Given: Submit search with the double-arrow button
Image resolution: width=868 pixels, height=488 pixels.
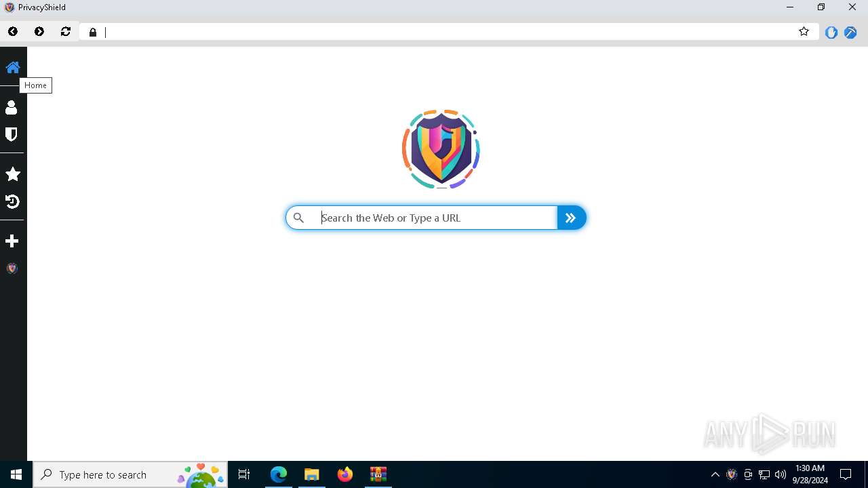Looking at the screenshot, I should (571, 218).
